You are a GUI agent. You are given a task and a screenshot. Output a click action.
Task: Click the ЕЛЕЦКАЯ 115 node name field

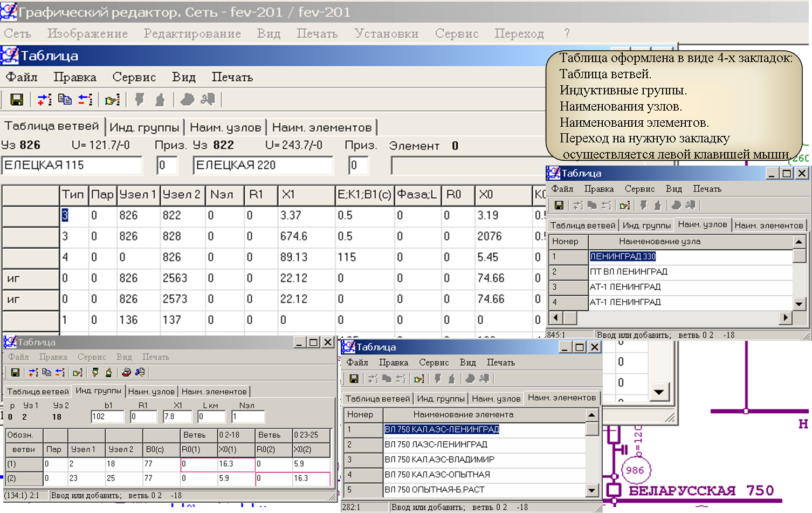pos(72,166)
